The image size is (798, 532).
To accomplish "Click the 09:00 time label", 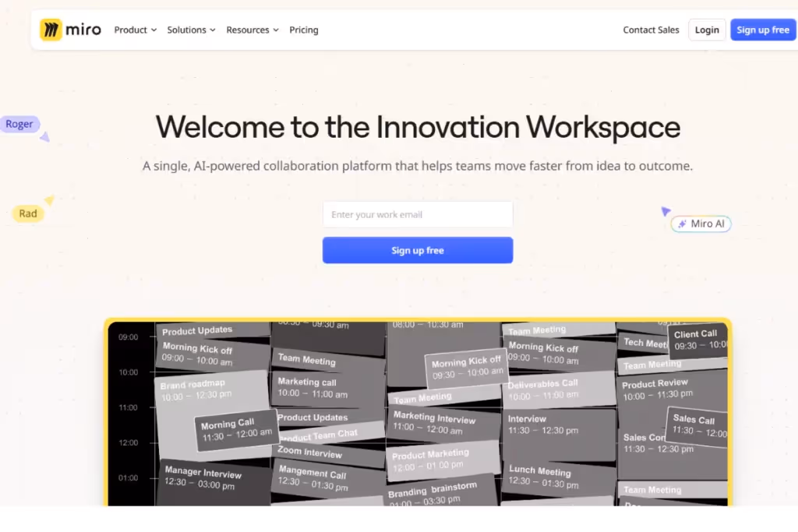I will [x=129, y=336].
